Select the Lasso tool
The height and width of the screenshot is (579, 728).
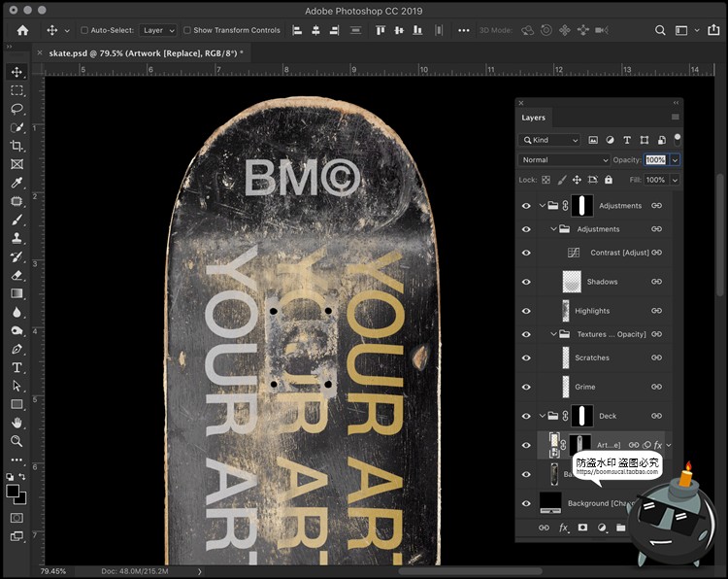pyautogui.click(x=17, y=109)
